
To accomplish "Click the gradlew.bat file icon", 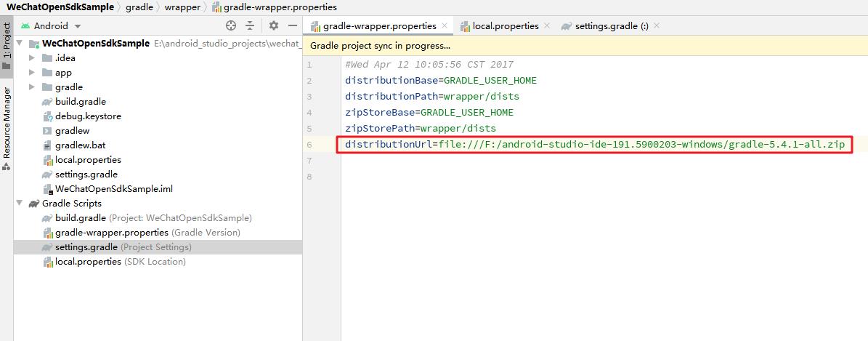I will tap(48, 145).
